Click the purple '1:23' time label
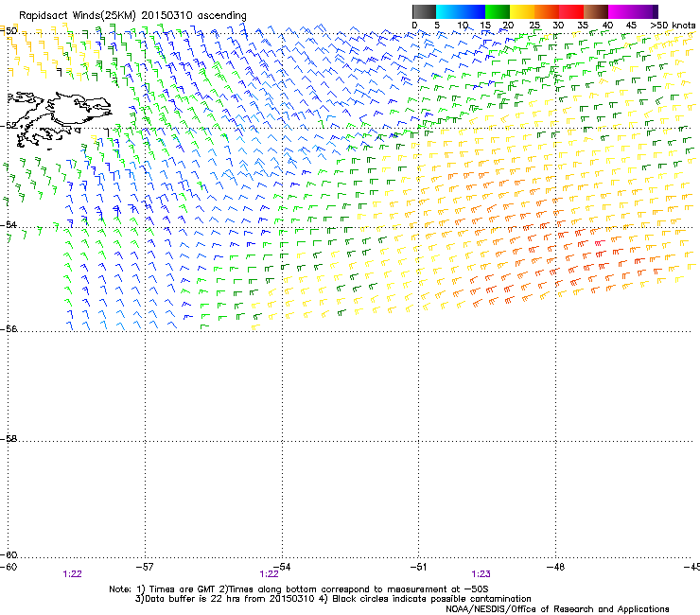The width and height of the screenshot is (700, 615). click(481, 574)
